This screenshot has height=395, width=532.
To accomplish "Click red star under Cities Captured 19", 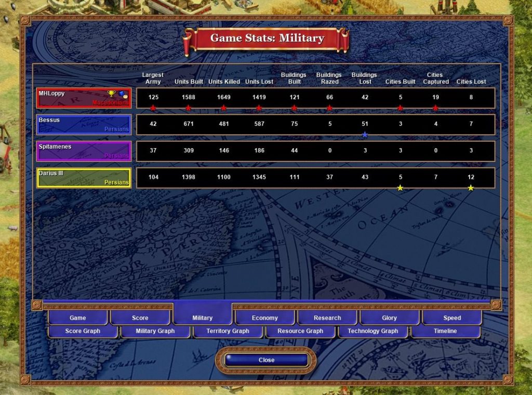I will tap(435, 108).
